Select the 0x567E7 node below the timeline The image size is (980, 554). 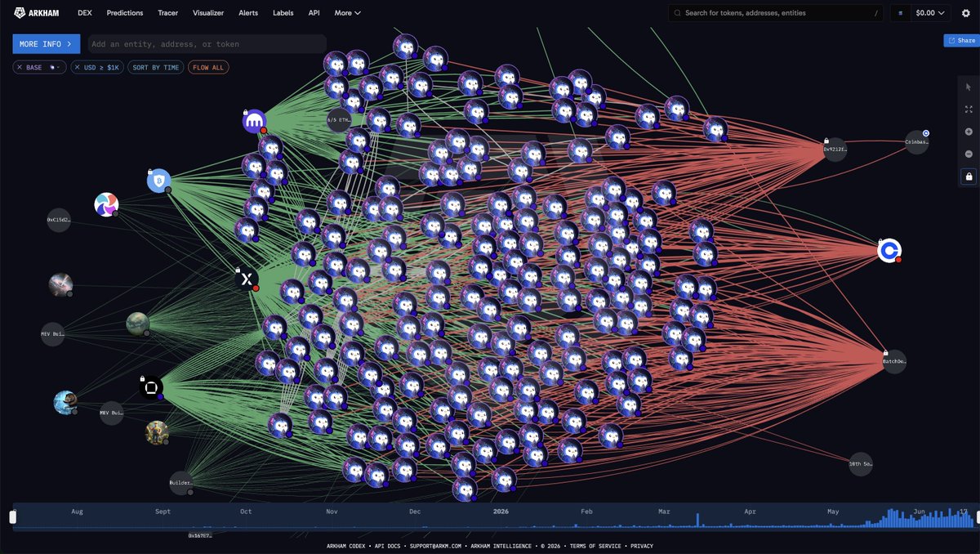[201, 536]
